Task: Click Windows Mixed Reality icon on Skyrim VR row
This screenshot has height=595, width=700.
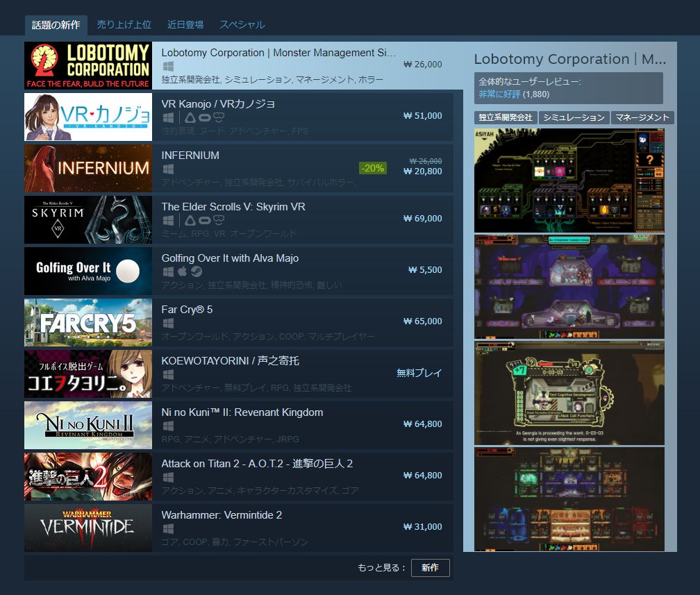Action: [218, 221]
